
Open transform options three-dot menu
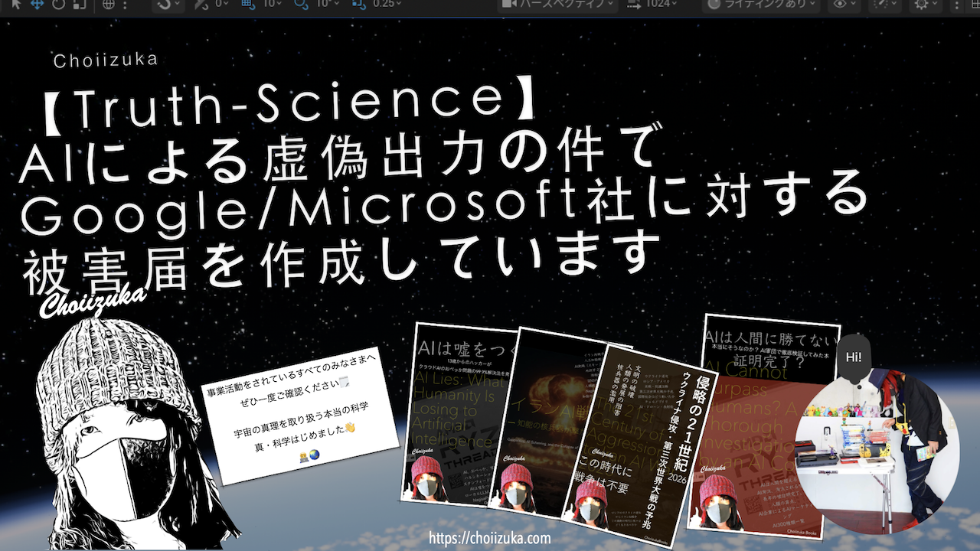(x=125, y=5)
